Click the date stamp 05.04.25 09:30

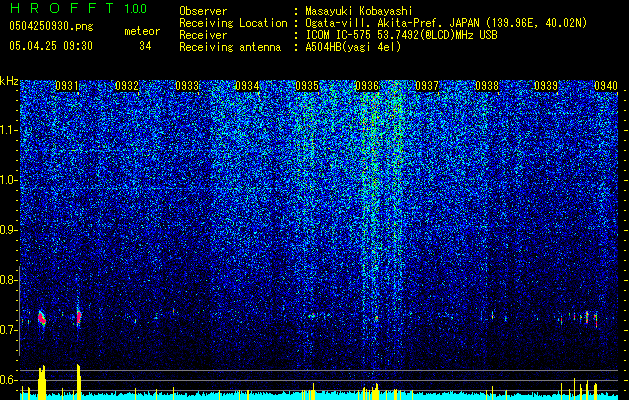pyautogui.click(x=51, y=46)
